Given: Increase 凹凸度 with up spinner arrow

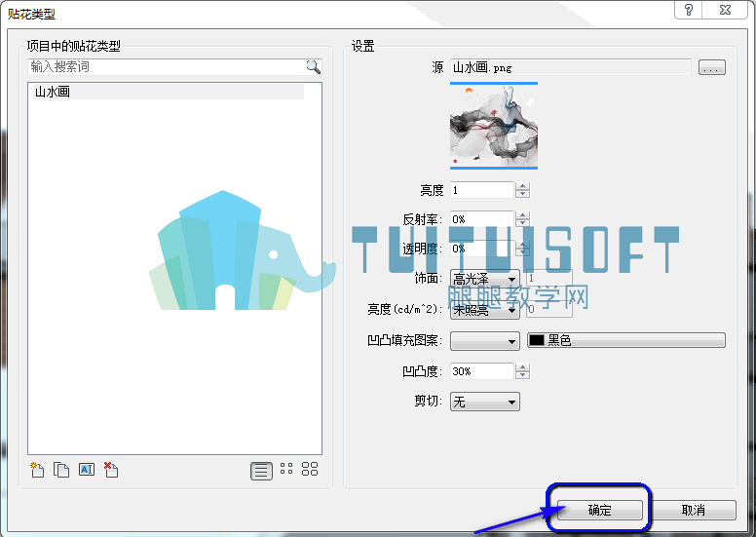Looking at the screenshot, I should (x=522, y=366).
